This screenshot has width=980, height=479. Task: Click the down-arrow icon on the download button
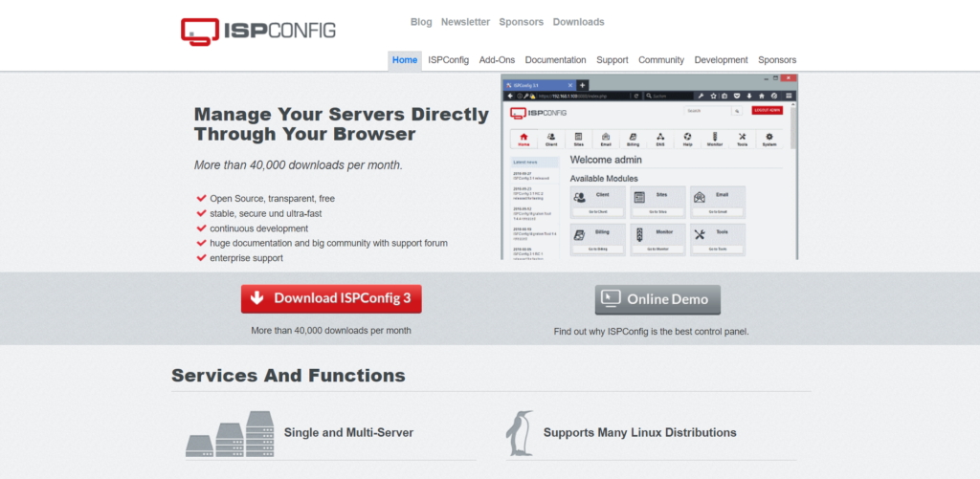pos(256,298)
